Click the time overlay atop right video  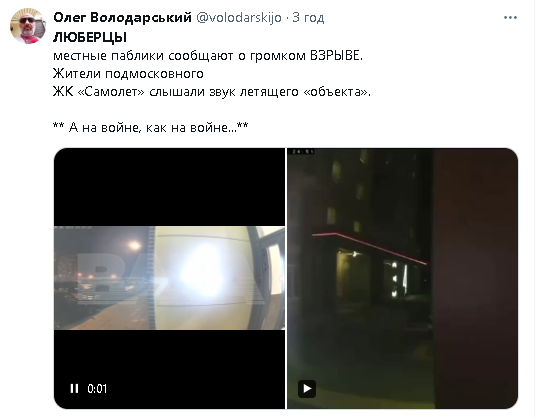tap(301, 152)
